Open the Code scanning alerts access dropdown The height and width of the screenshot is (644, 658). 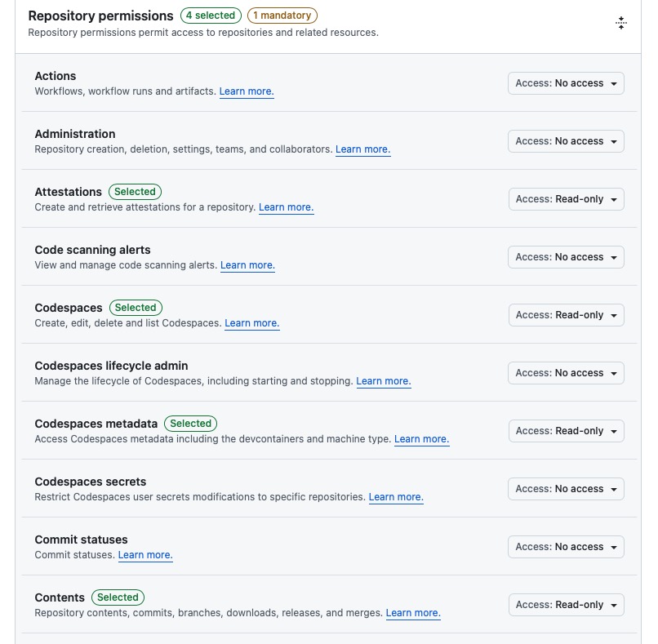[x=566, y=257]
